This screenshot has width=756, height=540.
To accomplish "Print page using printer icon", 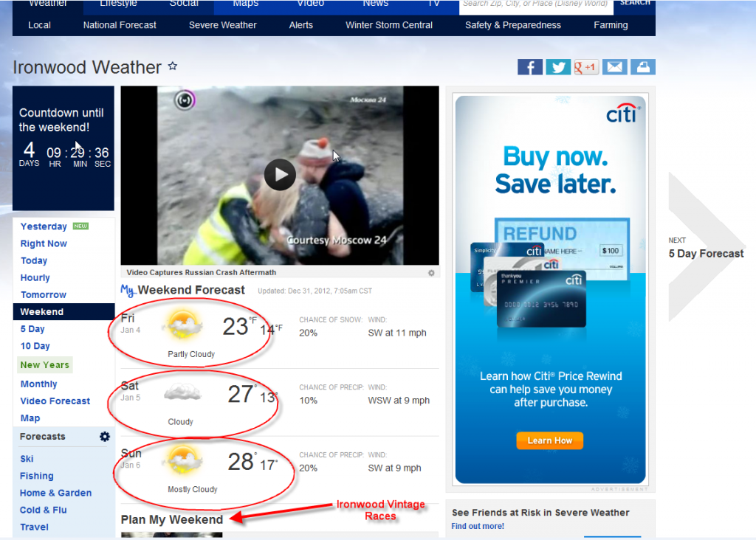I will pyautogui.click(x=643, y=67).
